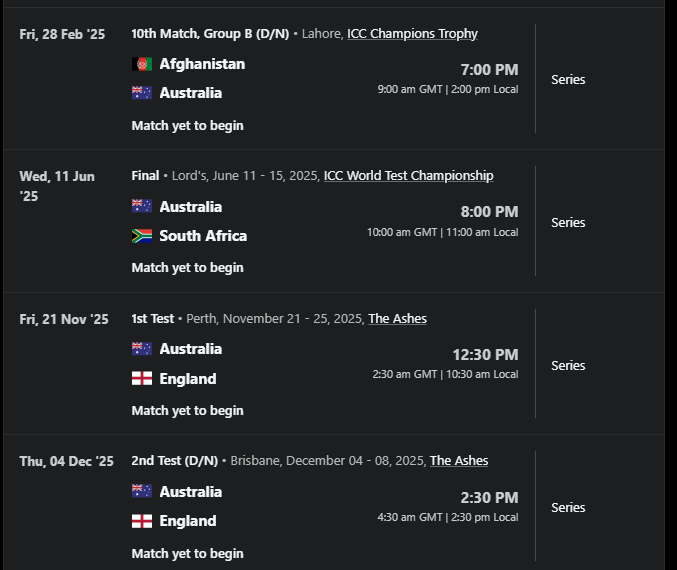Open The Ashes link for 1st Test

pos(397,319)
